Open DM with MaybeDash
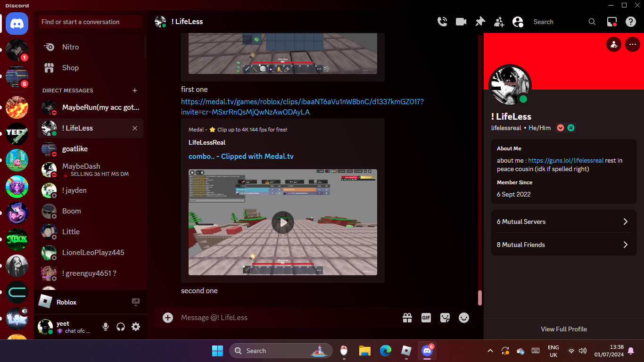Screen dimensions: 644x362 pos(91,170)
